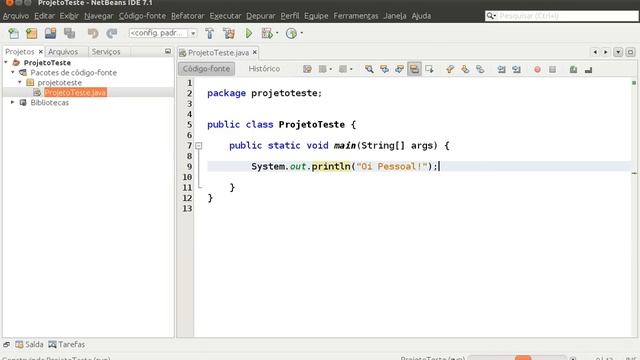Click the Save All toolbar icon

[69, 33]
